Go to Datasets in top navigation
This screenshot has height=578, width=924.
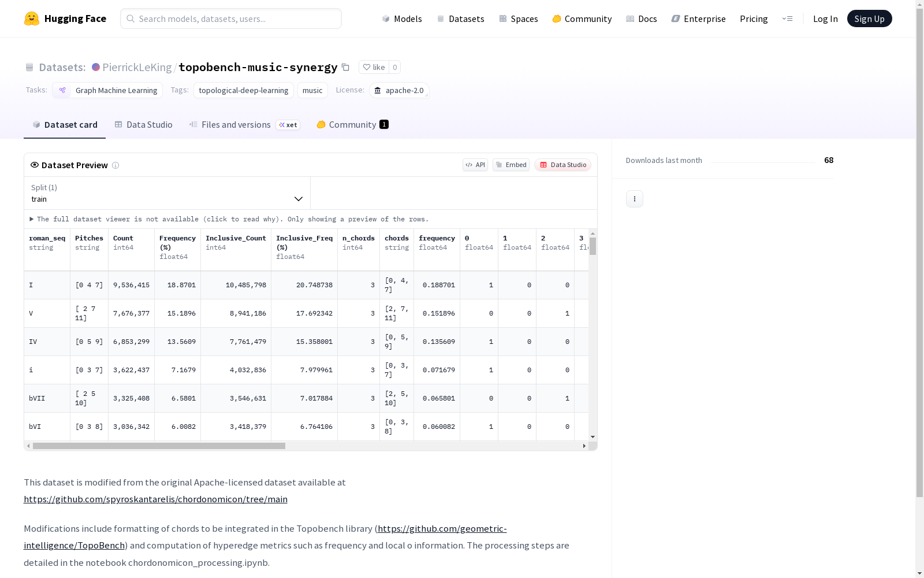tap(460, 18)
